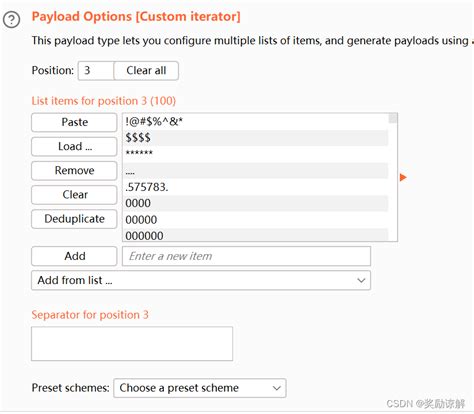Click the Load ... button
Screen dimensions: 474x414
pyautogui.click(x=74, y=147)
